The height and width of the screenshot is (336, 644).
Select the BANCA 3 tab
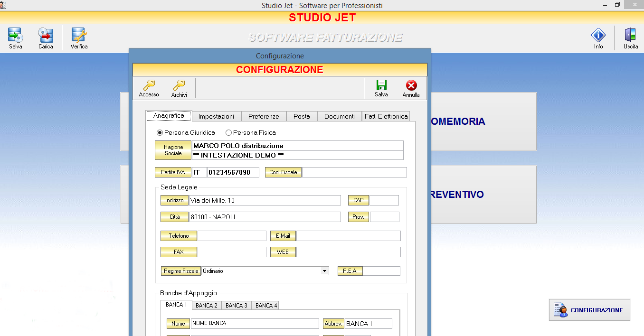236,306
